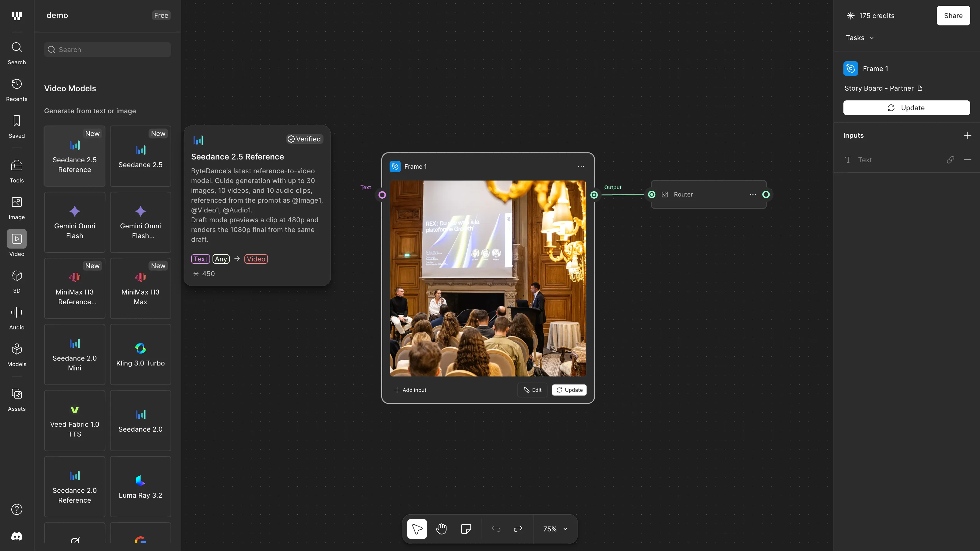Select the Gemini Omni Flash model card
This screenshot has width=980, height=551.
point(74,223)
